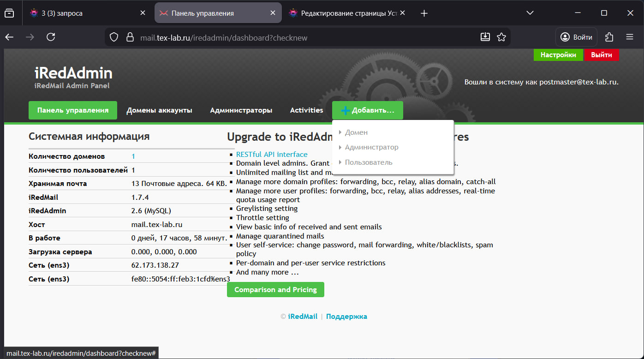
Task: Open the RESTful API interface link
Action: (x=272, y=155)
